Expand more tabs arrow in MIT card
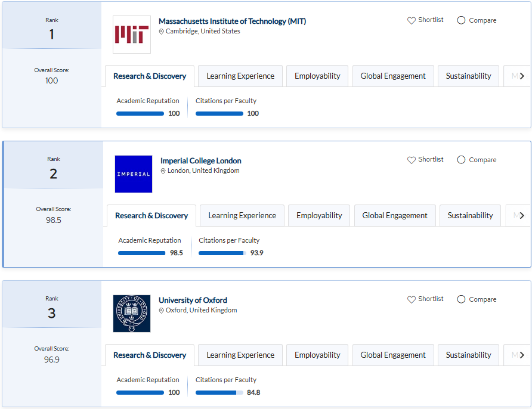The height and width of the screenshot is (409, 532). pyautogui.click(x=522, y=76)
